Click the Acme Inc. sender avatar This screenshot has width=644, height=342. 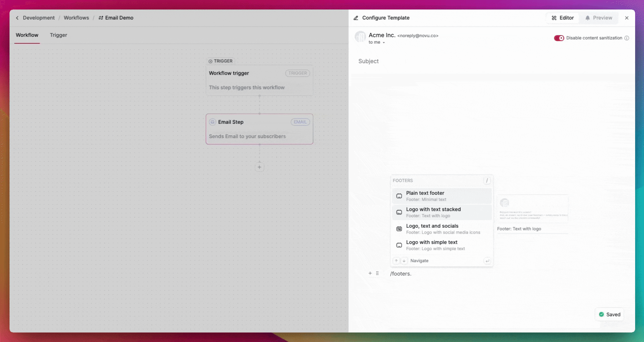[x=360, y=37]
